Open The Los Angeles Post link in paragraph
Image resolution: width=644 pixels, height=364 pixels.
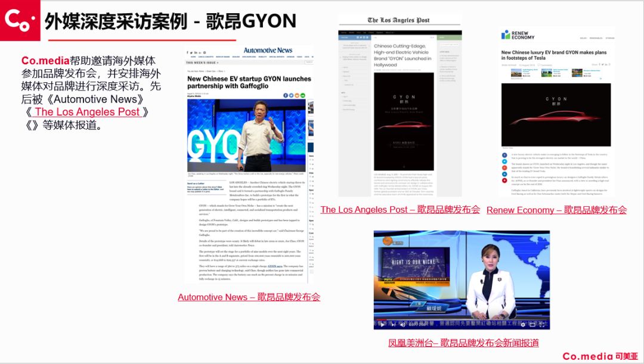point(87,111)
